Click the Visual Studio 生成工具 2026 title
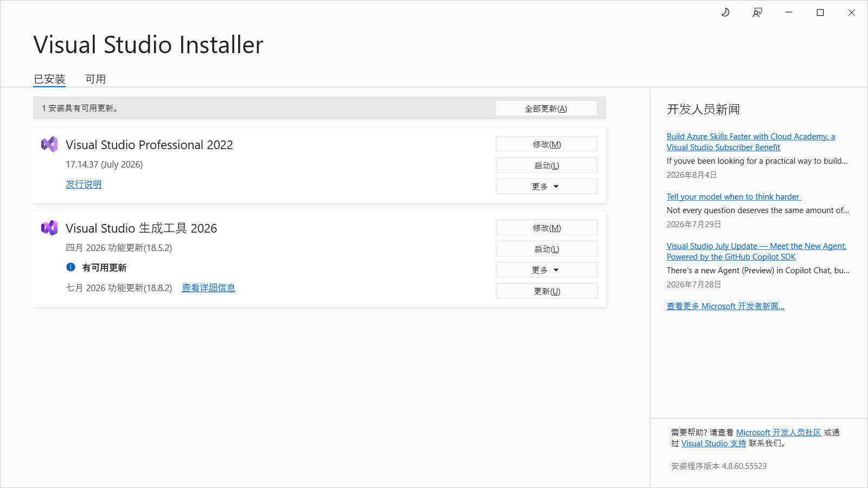Image resolution: width=868 pixels, height=488 pixels. (141, 228)
